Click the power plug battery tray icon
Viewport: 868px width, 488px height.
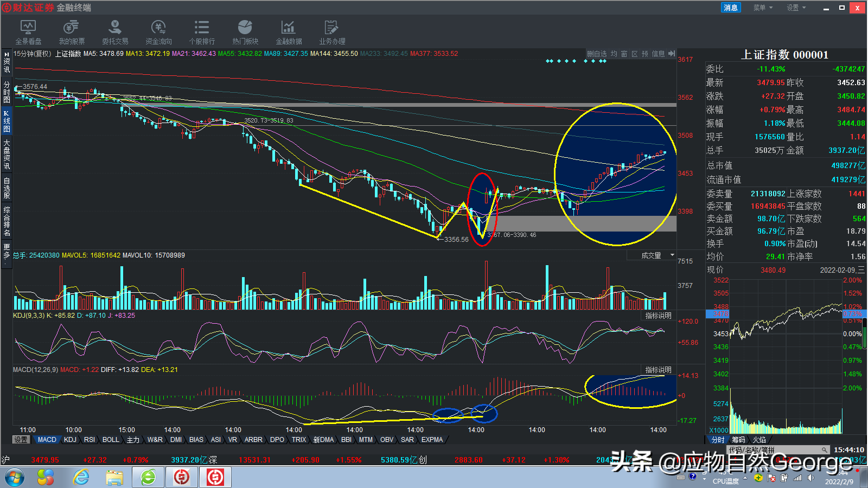point(784,478)
